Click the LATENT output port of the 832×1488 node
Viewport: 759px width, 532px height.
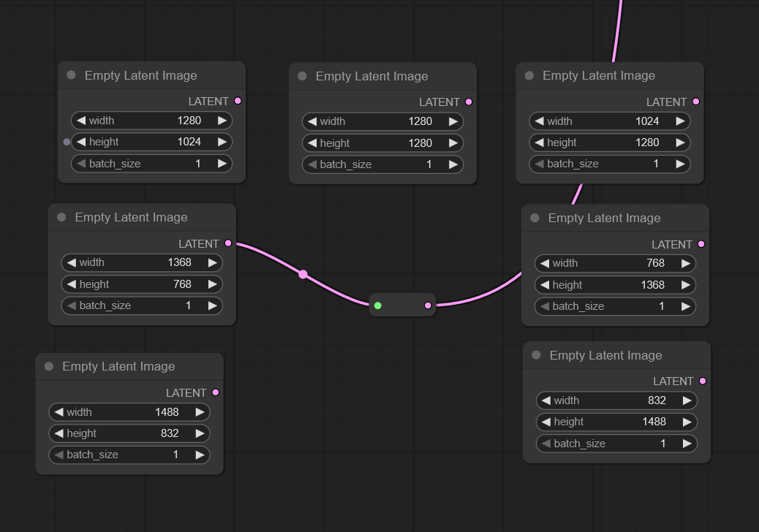pyautogui.click(x=703, y=381)
